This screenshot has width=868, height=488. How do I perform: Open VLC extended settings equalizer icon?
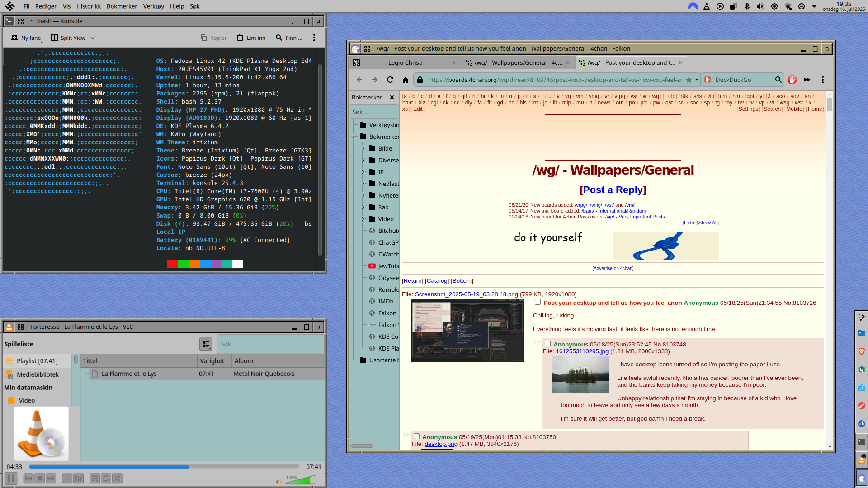click(x=78, y=478)
